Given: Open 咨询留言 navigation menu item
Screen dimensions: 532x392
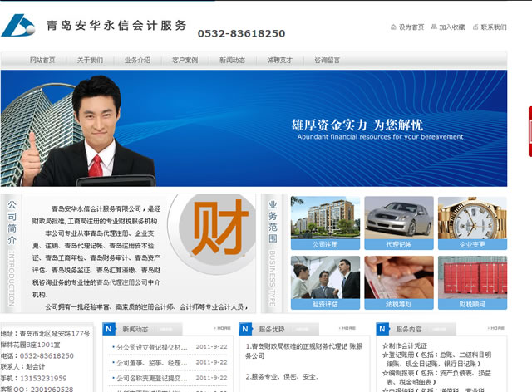Looking at the screenshot, I should tap(327, 61).
